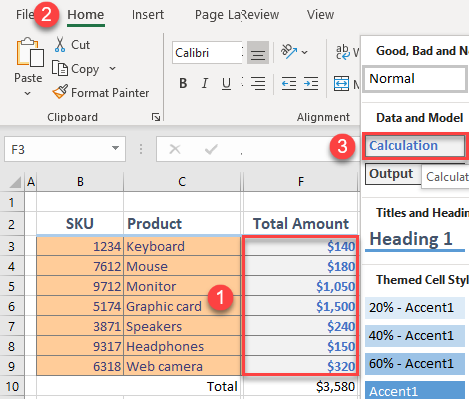The height and width of the screenshot is (399, 469).
Task: Click the F3 Name Box field
Action: coord(57,149)
